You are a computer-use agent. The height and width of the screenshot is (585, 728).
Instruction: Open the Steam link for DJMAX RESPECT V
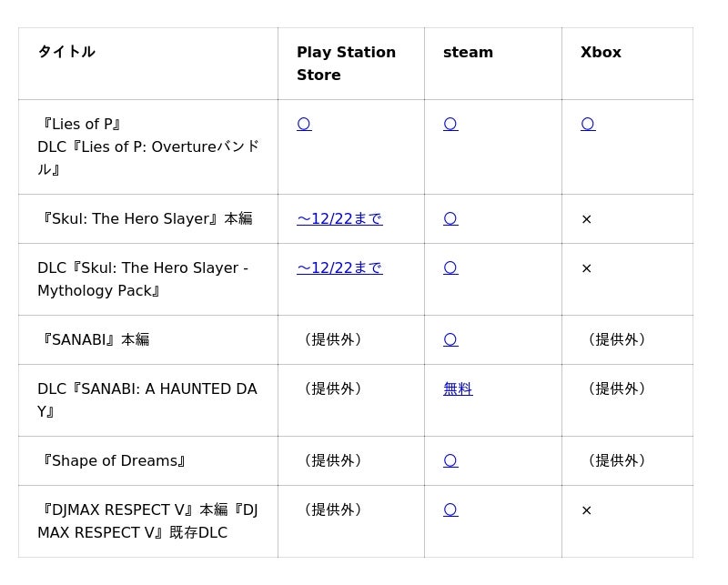(450, 509)
